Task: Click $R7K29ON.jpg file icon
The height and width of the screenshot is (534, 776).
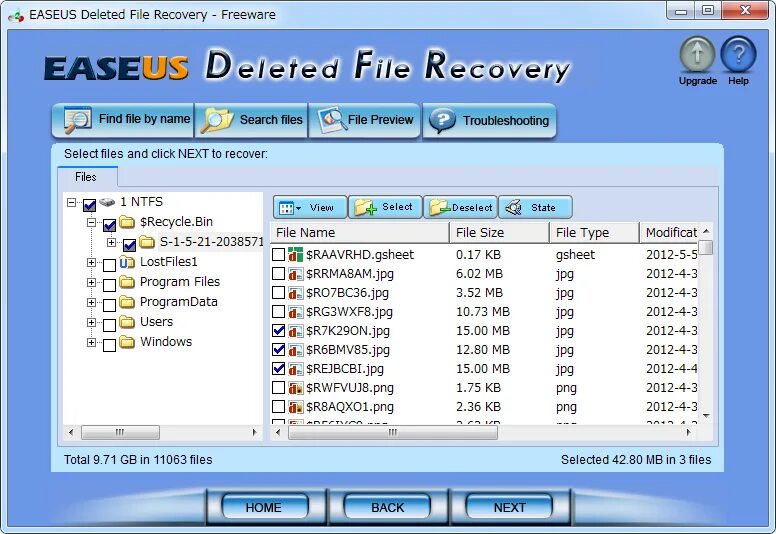Action: coord(295,331)
